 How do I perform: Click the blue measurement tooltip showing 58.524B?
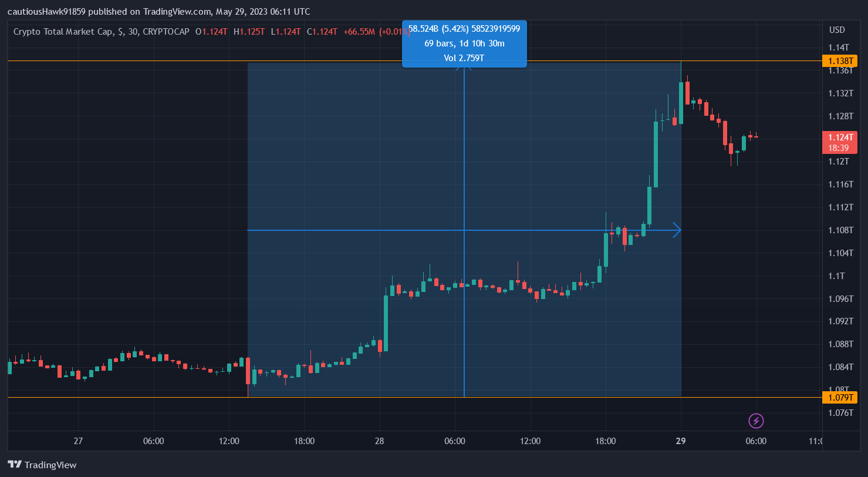464,43
